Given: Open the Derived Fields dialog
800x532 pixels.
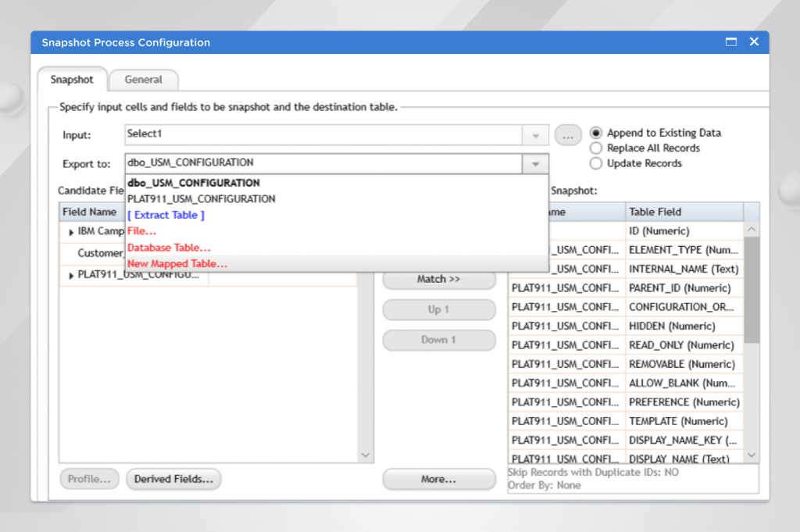Looking at the screenshot, I should (x=173, y=479).
